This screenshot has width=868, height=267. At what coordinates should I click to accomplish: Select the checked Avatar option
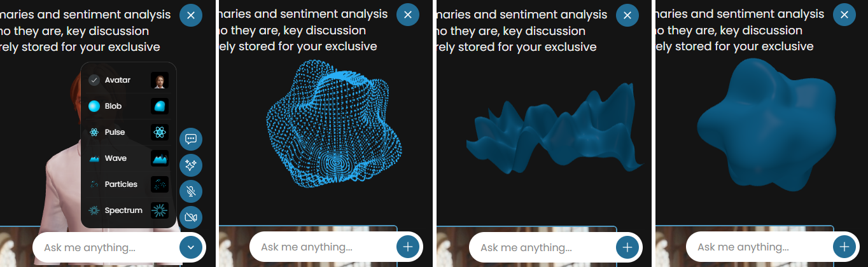tap(118, 80)
